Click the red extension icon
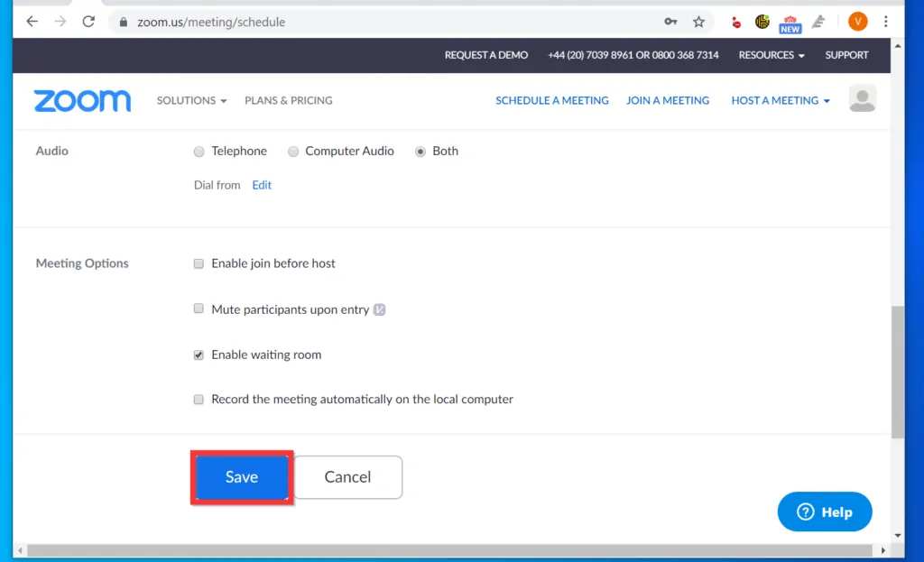Screen dimensions: 924x562 [x=735, y=23]
